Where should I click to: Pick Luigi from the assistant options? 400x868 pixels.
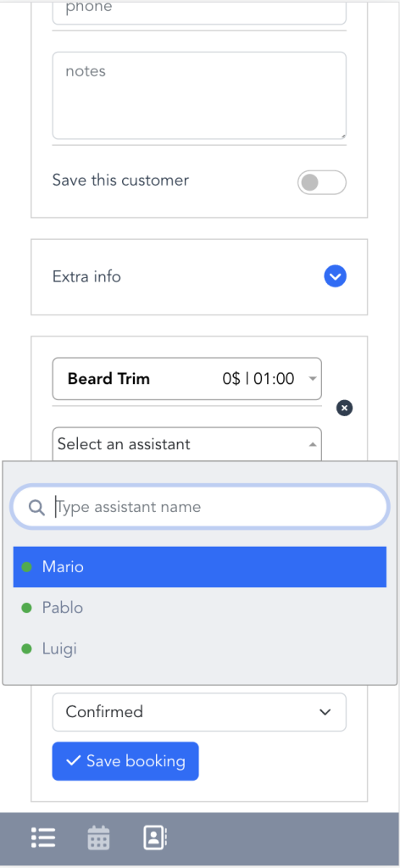pos(200,648)
